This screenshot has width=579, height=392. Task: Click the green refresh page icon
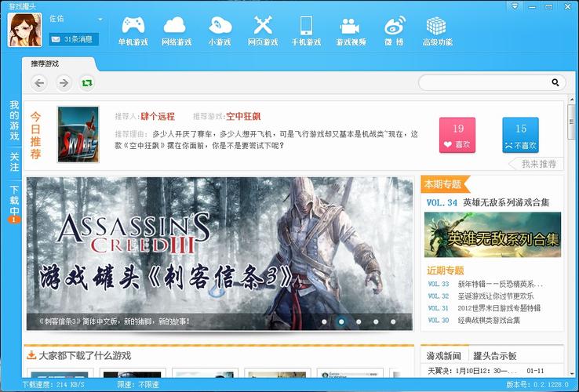(x=86, y=82)
